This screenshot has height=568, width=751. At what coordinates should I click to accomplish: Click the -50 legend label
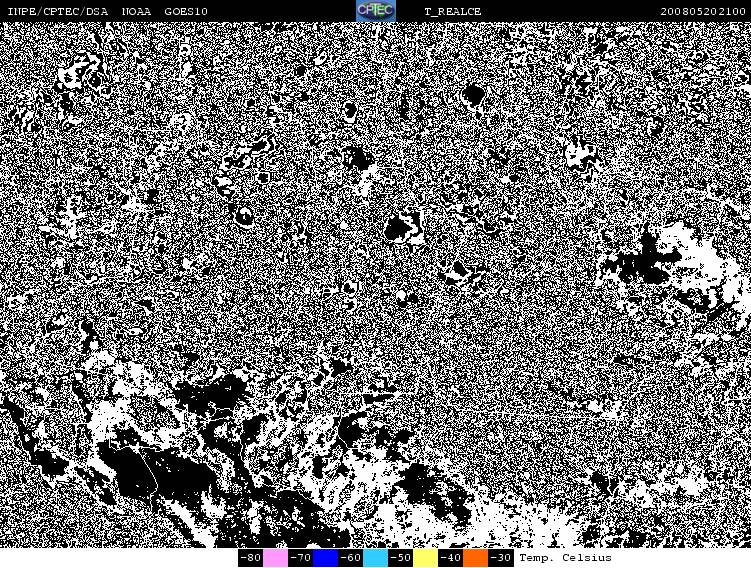click(400, 558)
